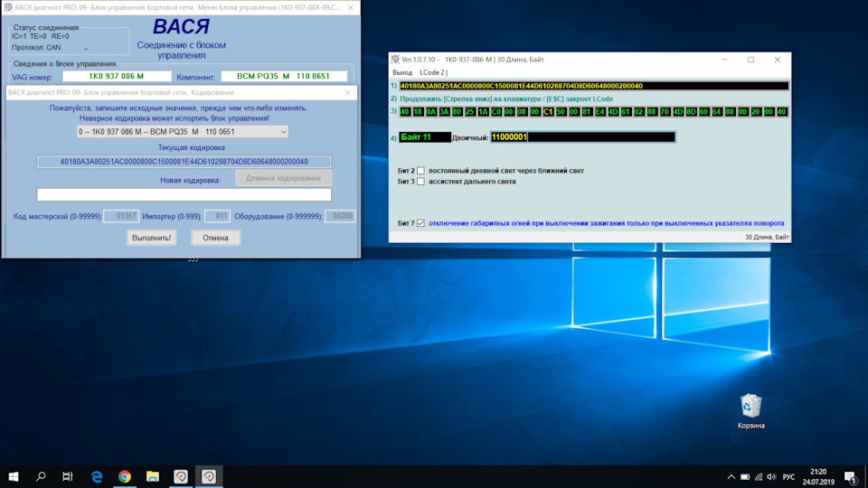Image resolution: width=868 pixels, height=488 pixels.
Task: Select byte 18 in byte row
Action: (418, 112)
